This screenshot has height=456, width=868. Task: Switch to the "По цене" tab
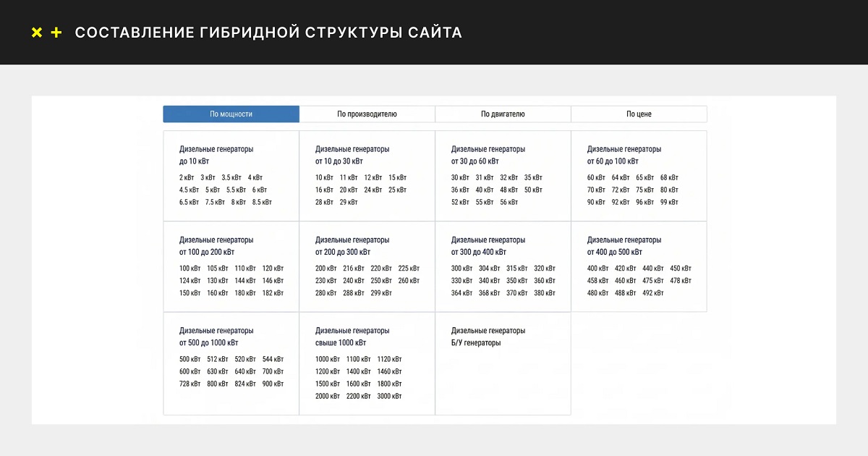[639, 114]
